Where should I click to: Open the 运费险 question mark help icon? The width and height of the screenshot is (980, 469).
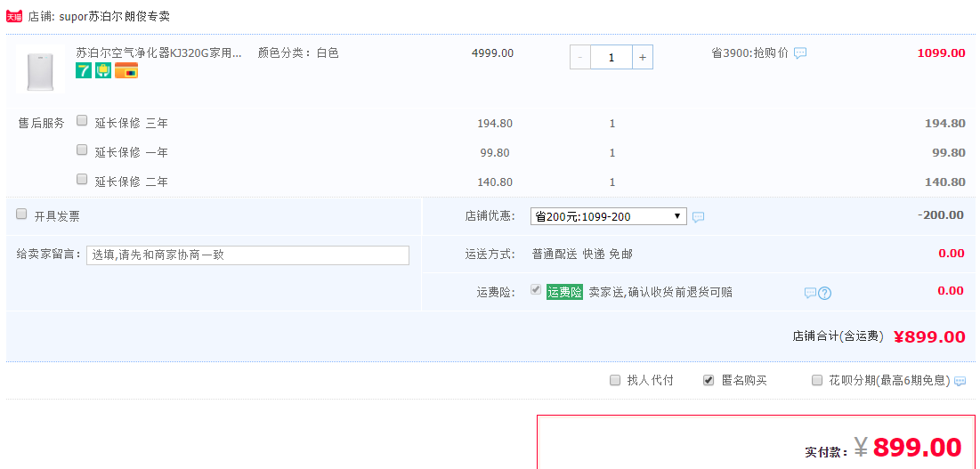[825, 293]
